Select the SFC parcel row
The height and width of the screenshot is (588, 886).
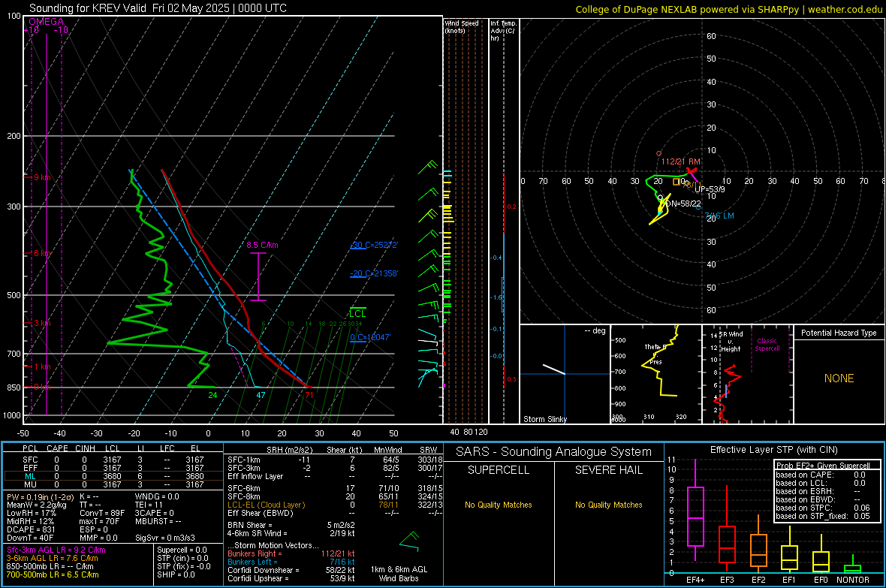pos(113,460)
